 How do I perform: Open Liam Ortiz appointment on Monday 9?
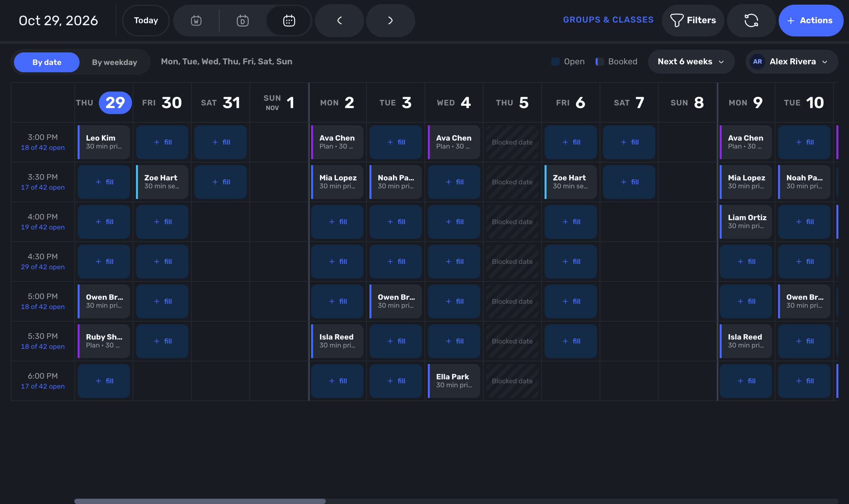[746, 221]
